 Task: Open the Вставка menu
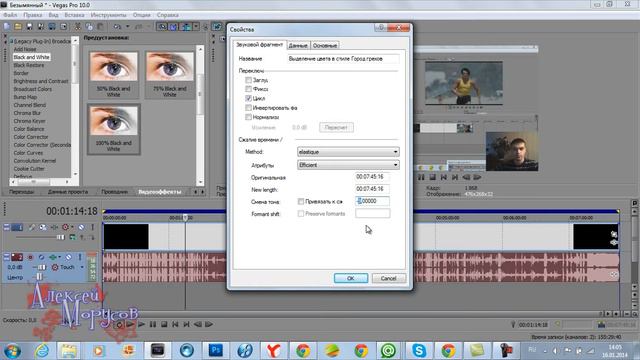click(x=74, y=15)
